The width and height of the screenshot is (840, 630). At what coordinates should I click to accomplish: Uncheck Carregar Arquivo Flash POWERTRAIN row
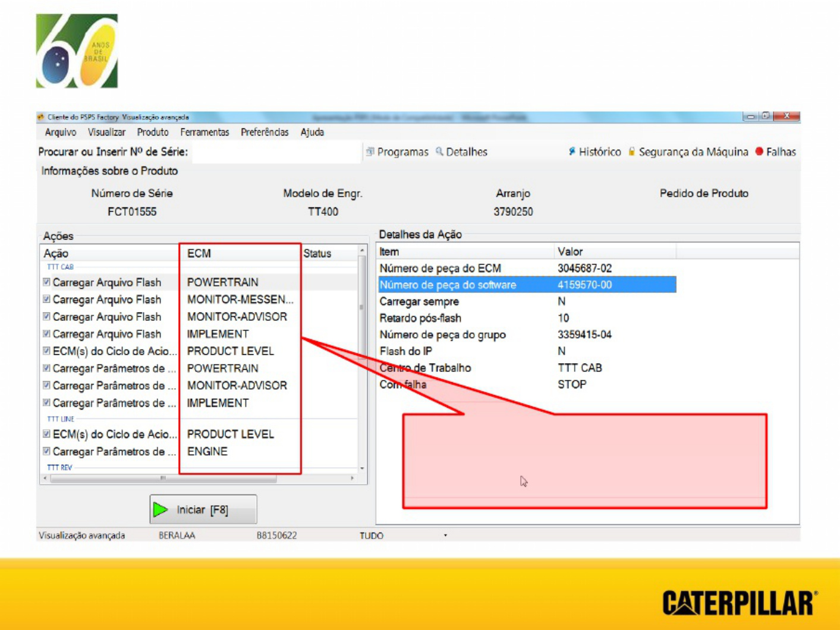(x=47, y=282)
